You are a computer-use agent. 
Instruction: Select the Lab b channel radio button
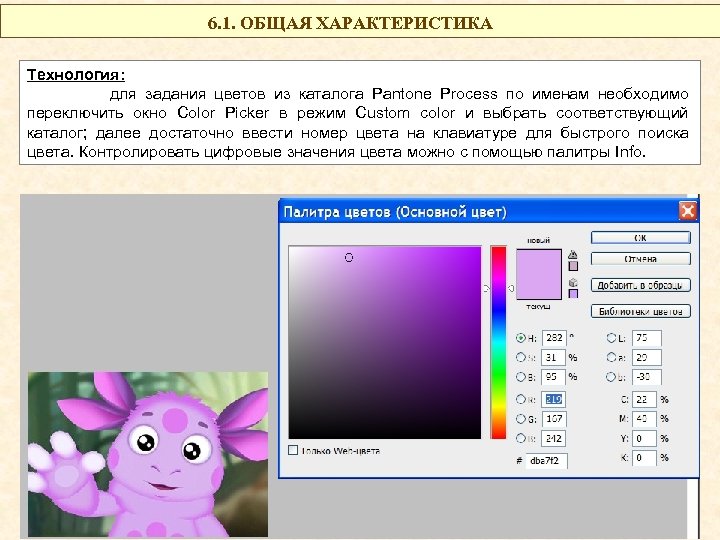611,377
